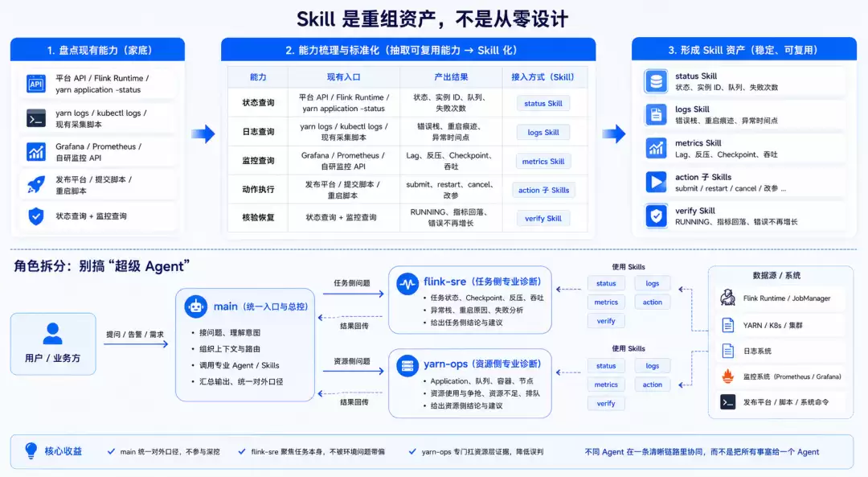Select the flame icon beside 监控系统
The image size is (868, 477).
[x=728, y=376]
